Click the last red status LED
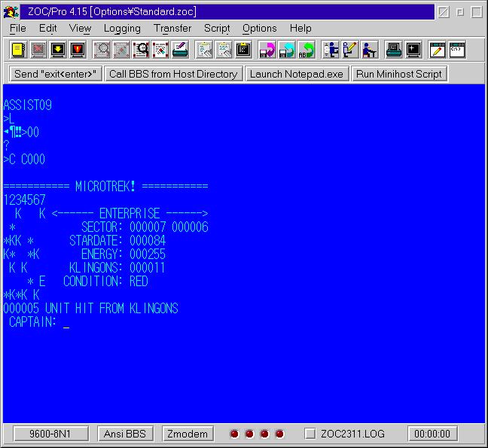 279,434
